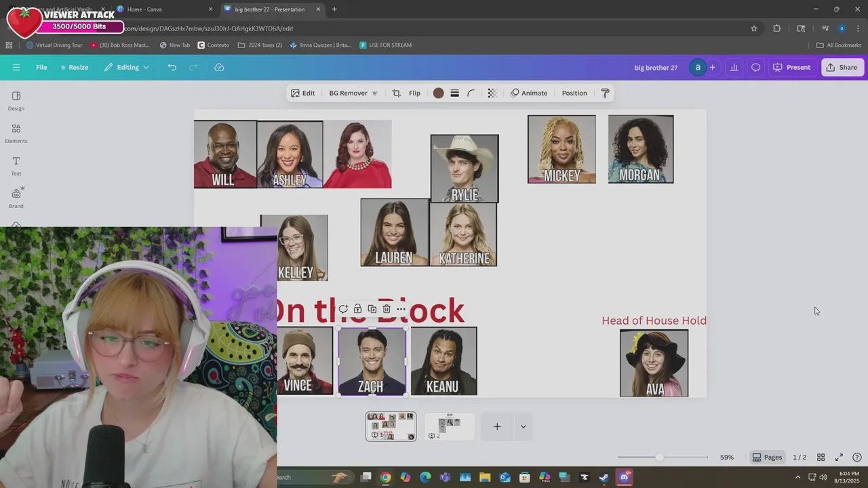Select the page 2 thumbnail

click(x=449, y=426)
